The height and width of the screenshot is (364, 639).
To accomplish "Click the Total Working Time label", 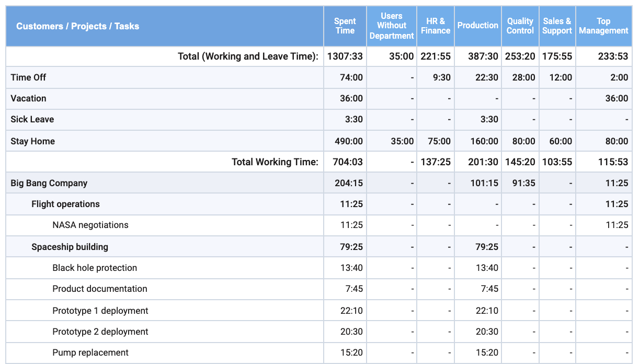I will coord(276,162).
